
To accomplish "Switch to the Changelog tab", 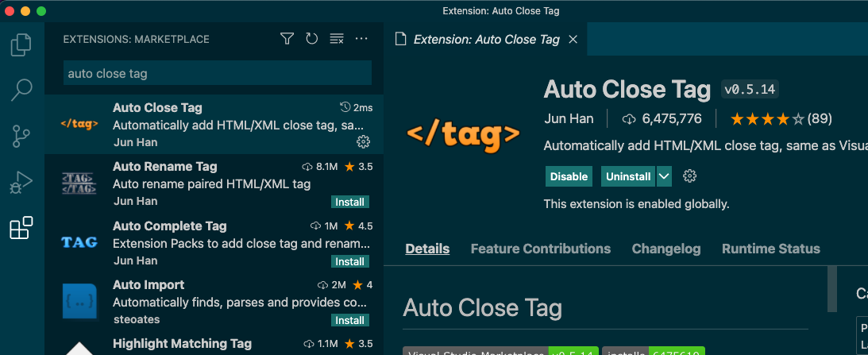I will [x=666, y=249].
